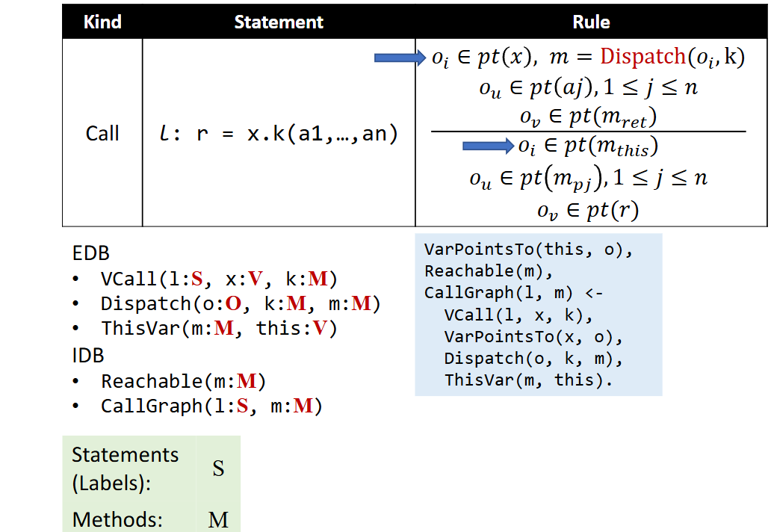Click the Statements (Labels) label in green box
The width and height of the screenshot is (771, 532).
[125, 468]
